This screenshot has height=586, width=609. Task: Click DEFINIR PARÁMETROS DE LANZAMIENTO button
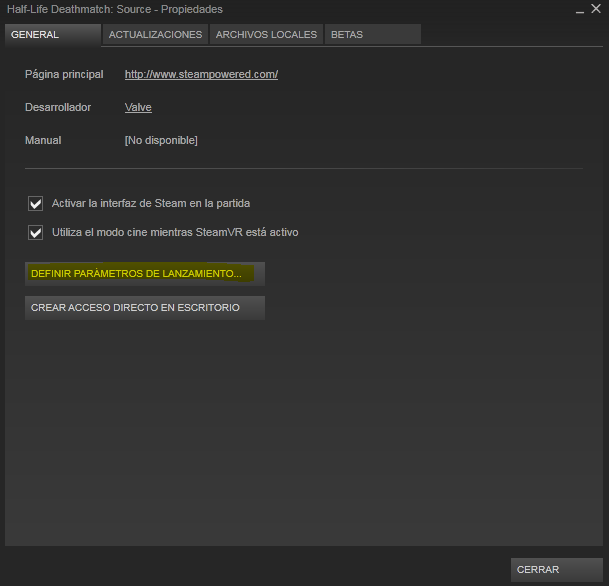(x=145, y=274)
